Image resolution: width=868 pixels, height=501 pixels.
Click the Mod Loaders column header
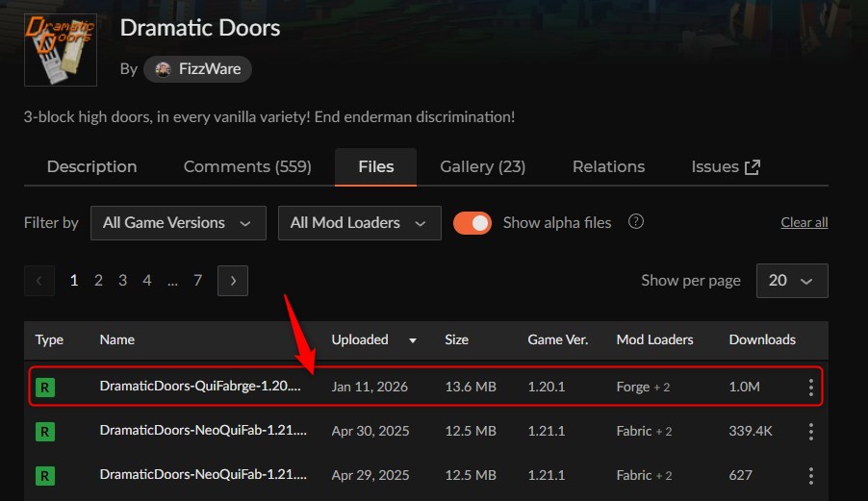pos(655,339)
